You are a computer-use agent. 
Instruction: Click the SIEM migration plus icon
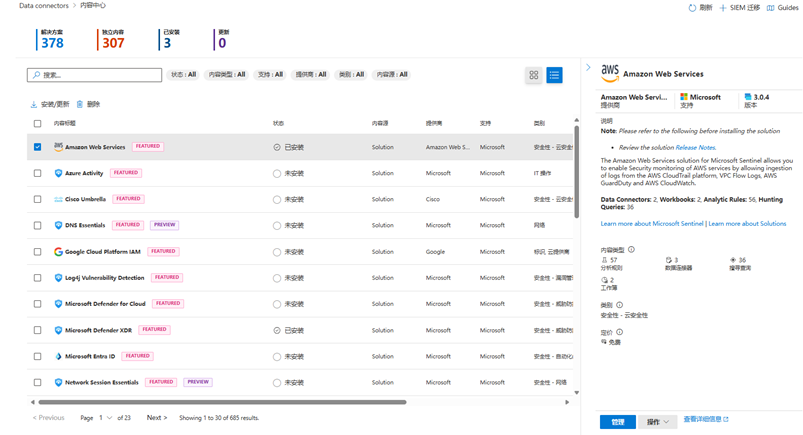[x=723, y=8]
